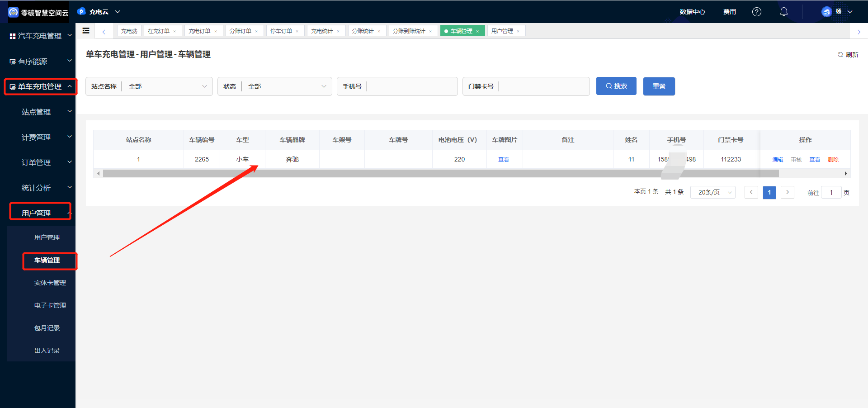Open the 20条/页 page size dropdown
The height and width of the screenshot is (408, 868).
click(713, 192)
